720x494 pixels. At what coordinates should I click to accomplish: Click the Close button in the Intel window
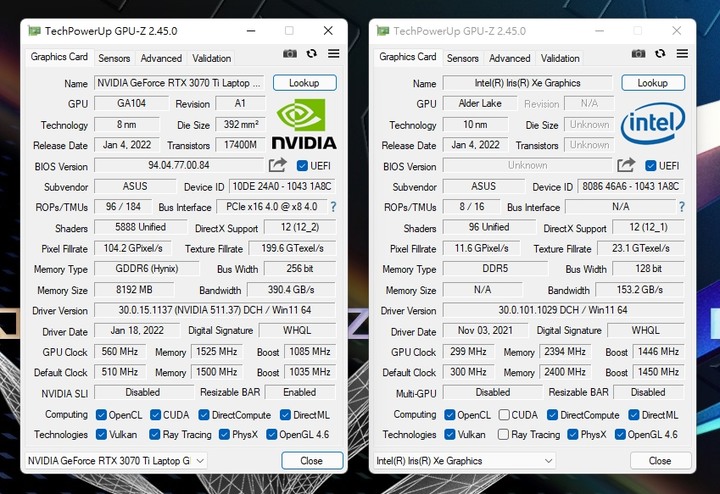point(660,460)
